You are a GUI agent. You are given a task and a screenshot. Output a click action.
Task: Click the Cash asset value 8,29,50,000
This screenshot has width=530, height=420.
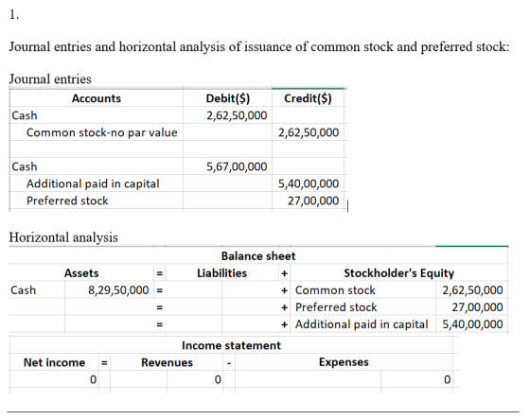pos(118,290)
